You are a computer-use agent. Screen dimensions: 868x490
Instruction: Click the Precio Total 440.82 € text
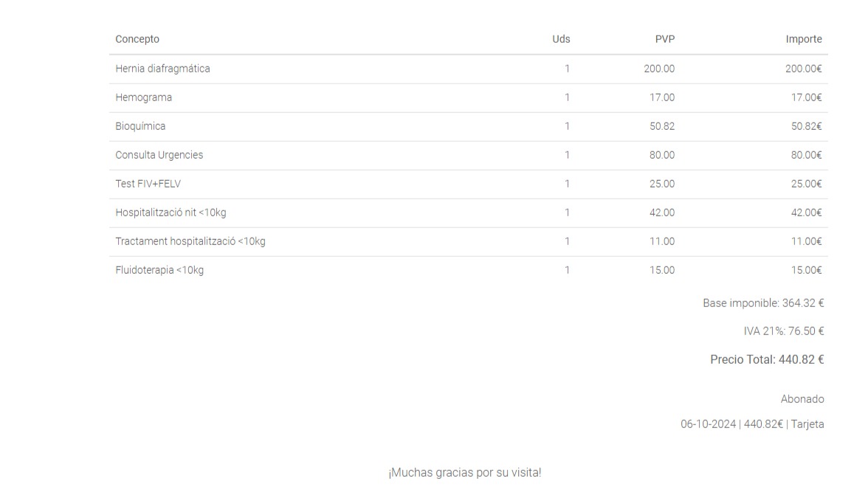click(767, 360)
